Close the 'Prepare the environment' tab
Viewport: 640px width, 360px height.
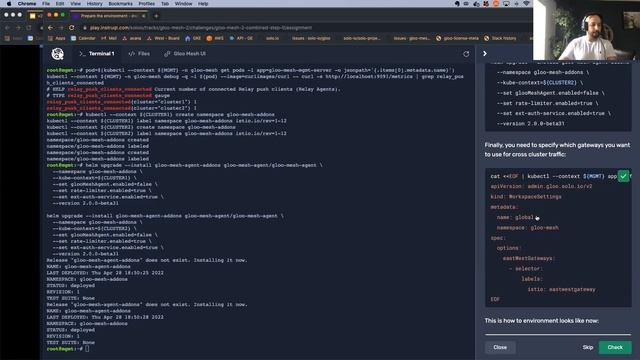click(x=143, y=16)
